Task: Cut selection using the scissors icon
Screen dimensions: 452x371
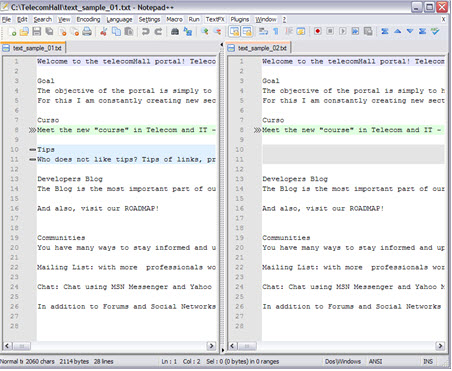Action: coord(104,32)
